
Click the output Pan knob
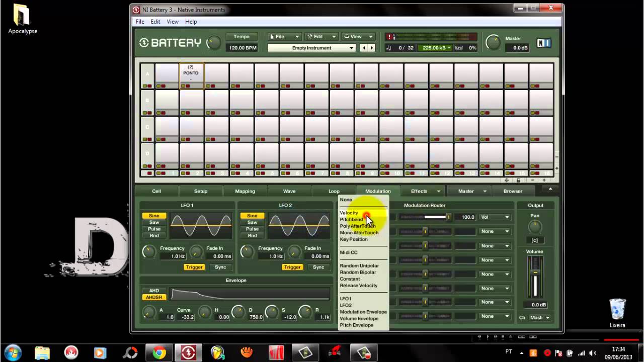pos(535,227)
